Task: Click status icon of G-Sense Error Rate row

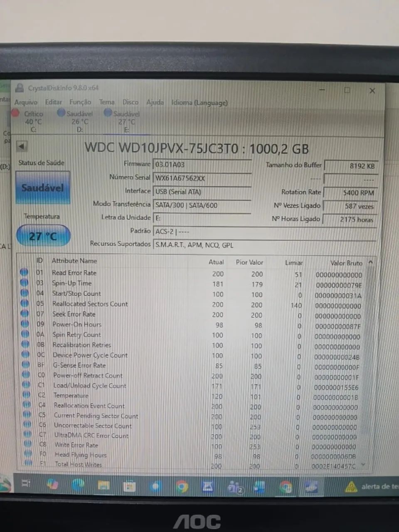Action: [x=26, y=365]
